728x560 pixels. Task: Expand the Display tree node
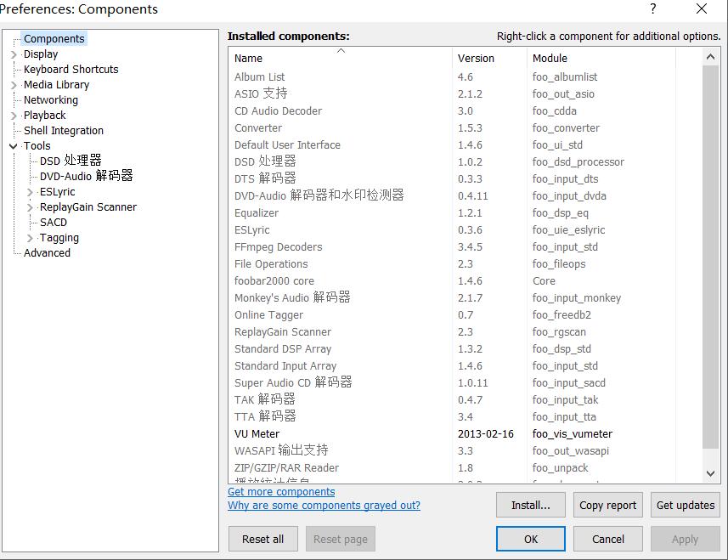click(x=14, y=54)
